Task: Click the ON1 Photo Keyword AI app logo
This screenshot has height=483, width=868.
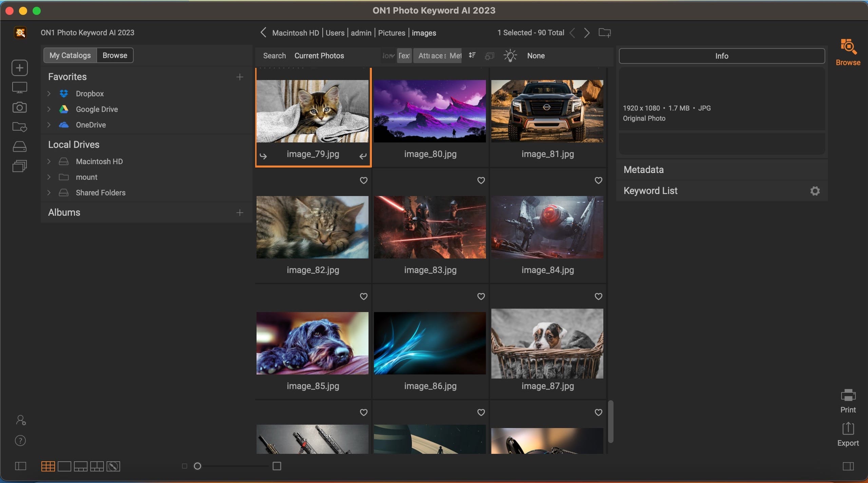Action: [x=20, y=33]
